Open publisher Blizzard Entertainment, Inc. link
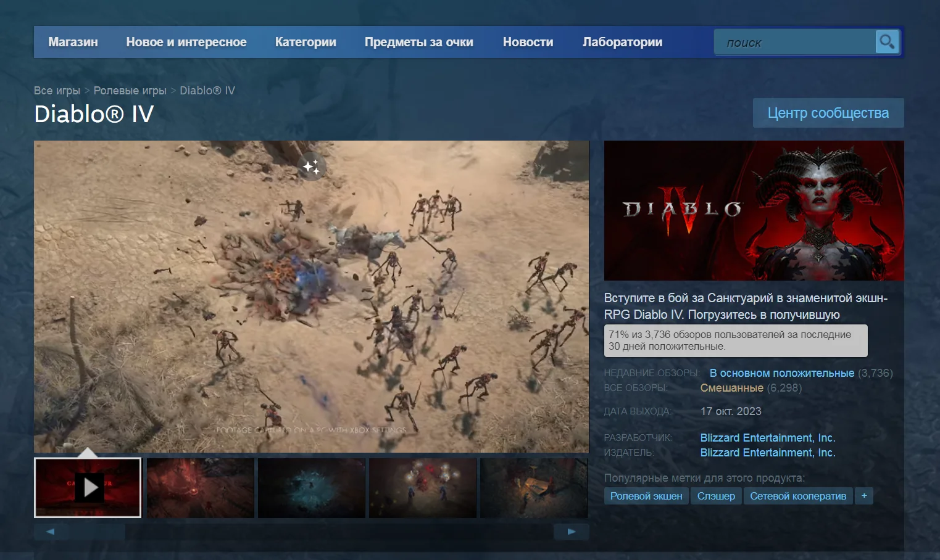The width and height of the screenshot is (940, 560). 768,453
